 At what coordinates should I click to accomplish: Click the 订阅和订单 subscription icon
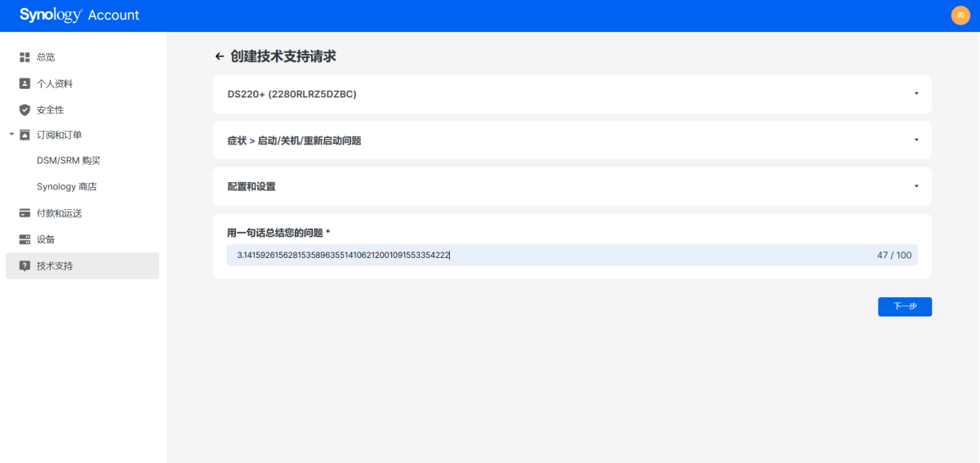coord(24,135)
